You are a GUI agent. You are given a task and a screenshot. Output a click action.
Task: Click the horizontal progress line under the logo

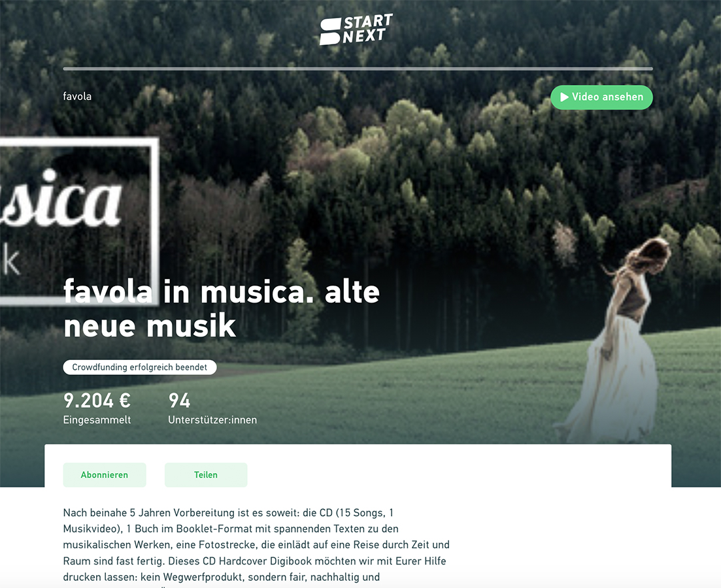point(358,69)
